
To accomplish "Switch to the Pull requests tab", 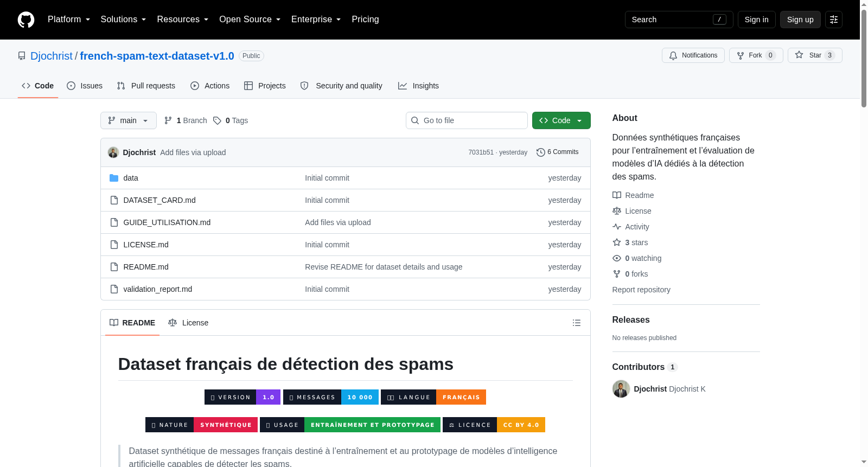I will (x=146, y=86).
